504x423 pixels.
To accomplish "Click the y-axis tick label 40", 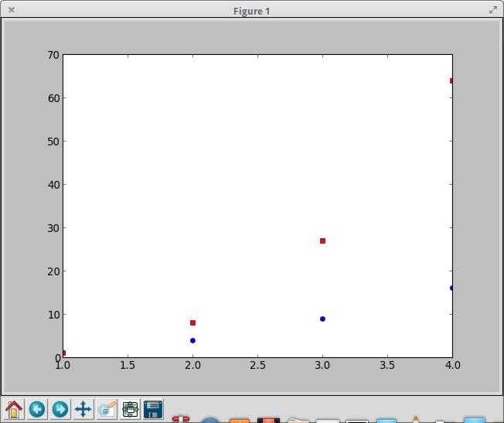I will coord(53,185).
